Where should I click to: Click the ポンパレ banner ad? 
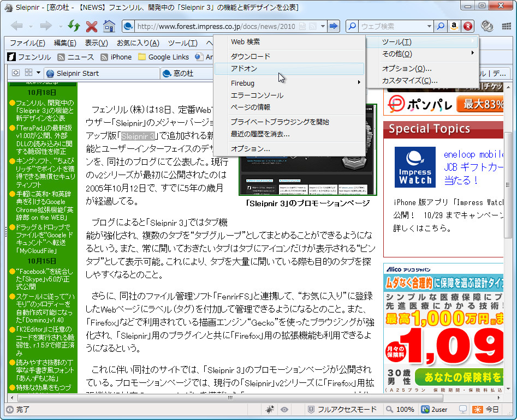(x=443, y=104)
